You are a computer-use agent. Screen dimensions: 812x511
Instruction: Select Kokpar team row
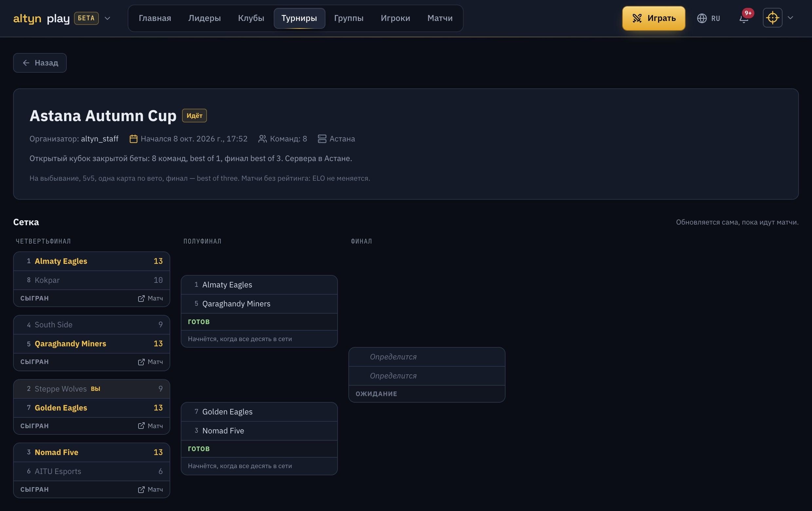(92, 280)
